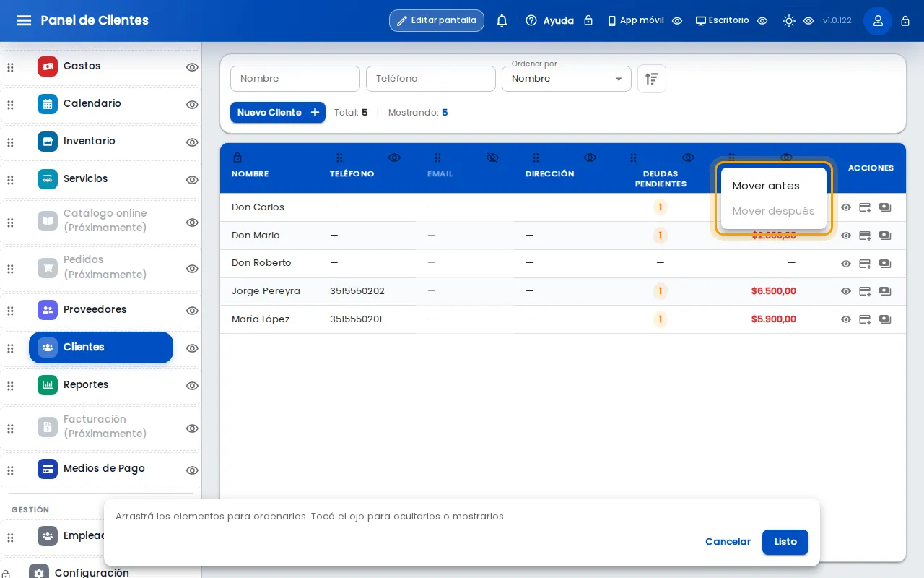Hide the Teléfono column
The image size is (924, 578).
(x=394, y=158)
